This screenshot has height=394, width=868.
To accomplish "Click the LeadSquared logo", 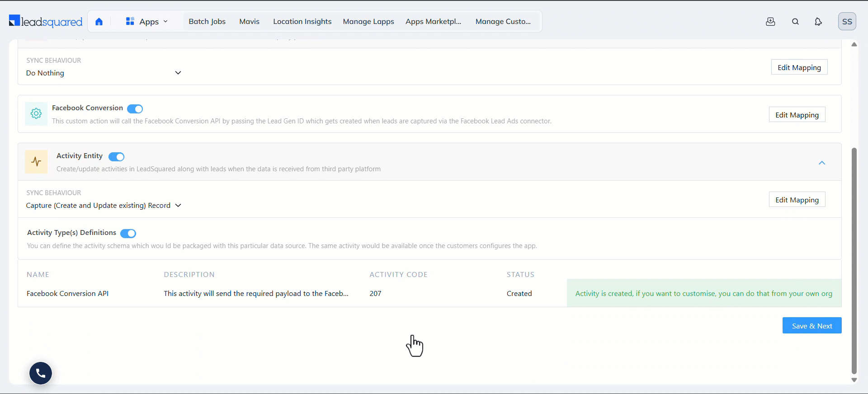I will pos(46,21).
